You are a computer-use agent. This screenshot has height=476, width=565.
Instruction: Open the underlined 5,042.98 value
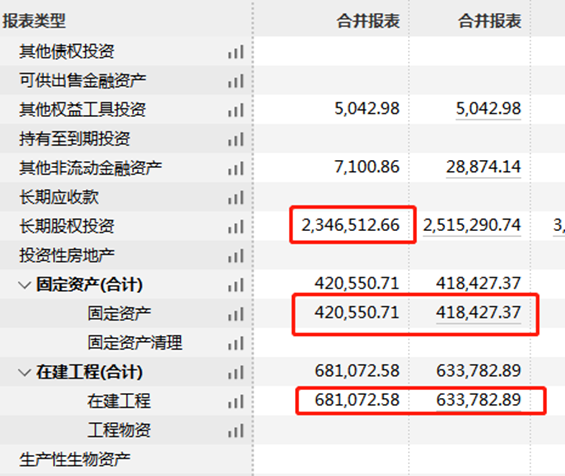click(x=488, y=109)
